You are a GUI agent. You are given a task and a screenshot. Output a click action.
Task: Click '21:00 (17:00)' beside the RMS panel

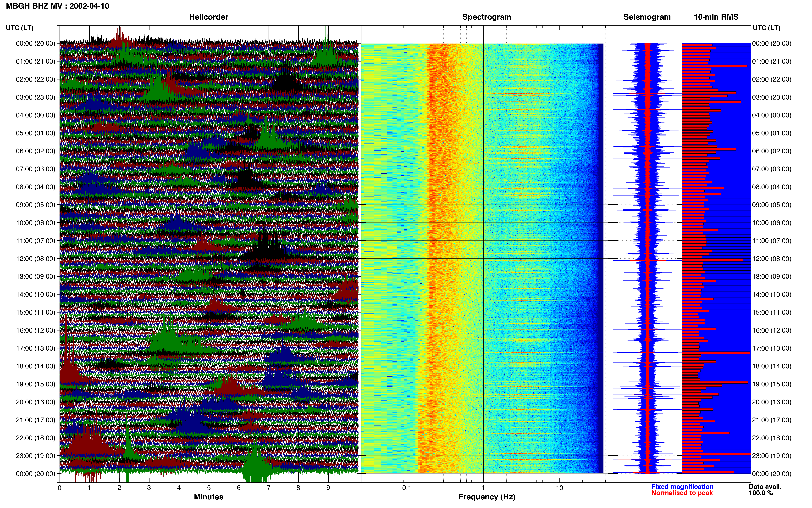(772, 420)
